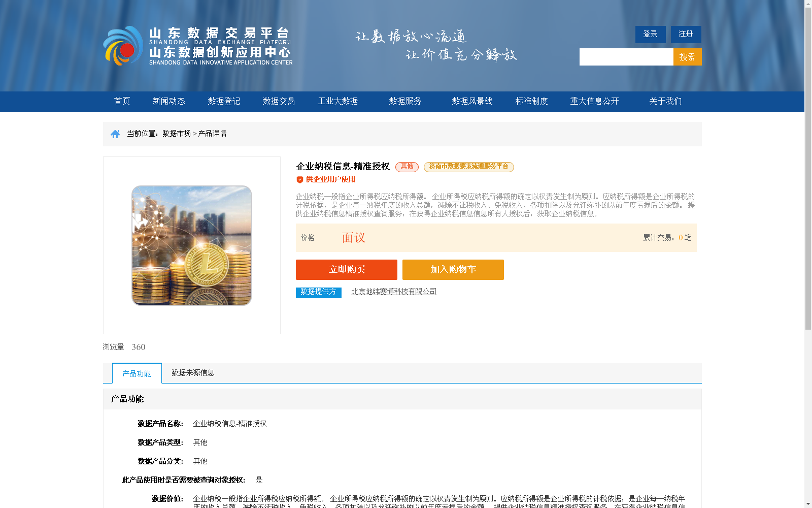Click the 数据产品分类 value 其他
This screenshot has width=812, height=508.
pos(200,461)
